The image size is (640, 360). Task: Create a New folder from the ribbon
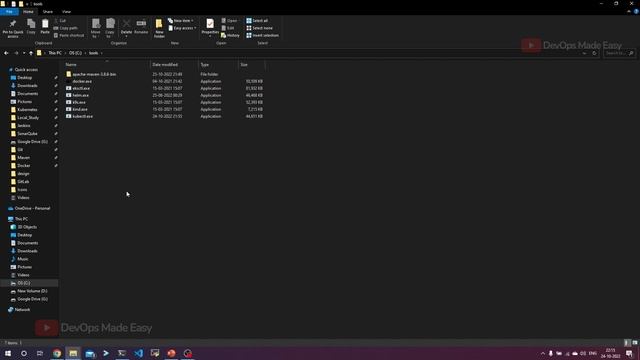tap(159, 28)
